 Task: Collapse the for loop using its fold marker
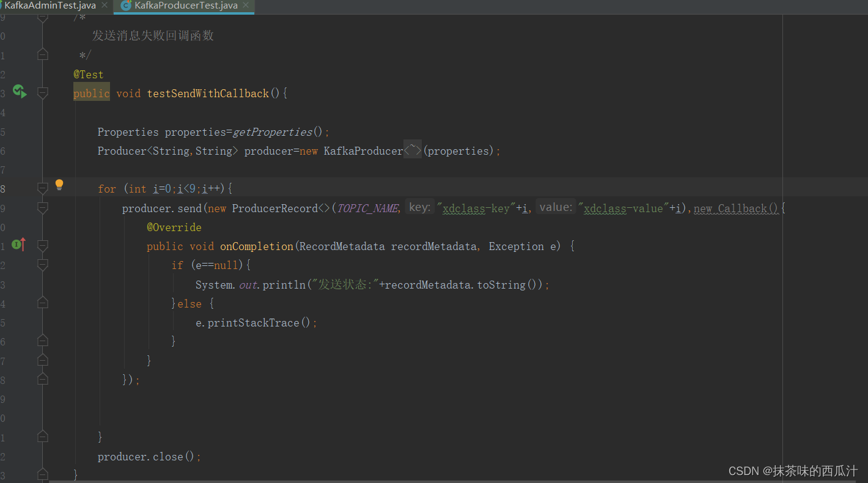coord(42,188)
